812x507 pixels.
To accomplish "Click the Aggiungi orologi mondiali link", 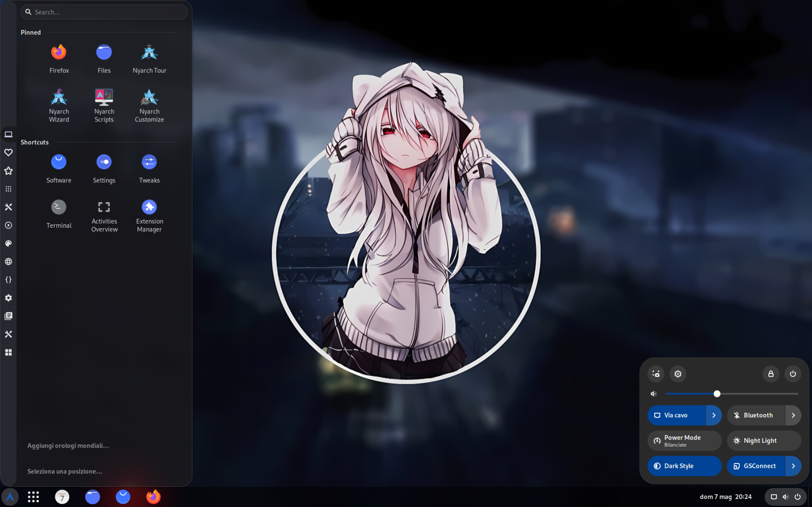I will [68, 446].
